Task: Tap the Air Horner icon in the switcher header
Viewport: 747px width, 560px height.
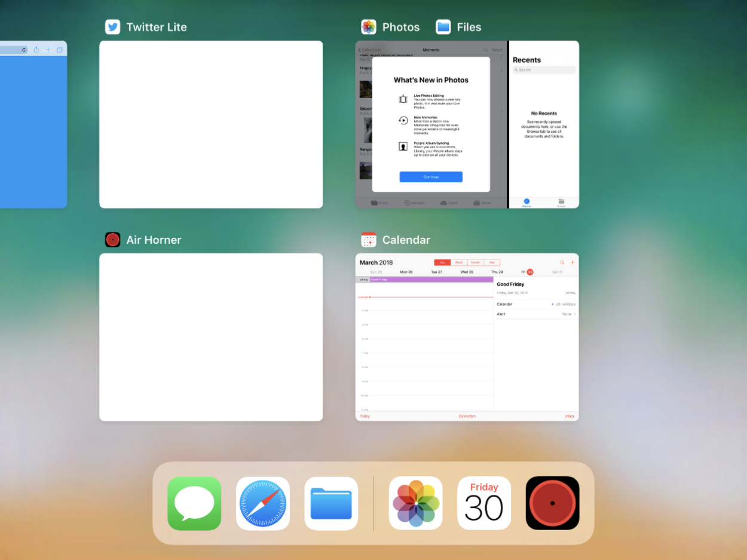Action: (113, 240)
